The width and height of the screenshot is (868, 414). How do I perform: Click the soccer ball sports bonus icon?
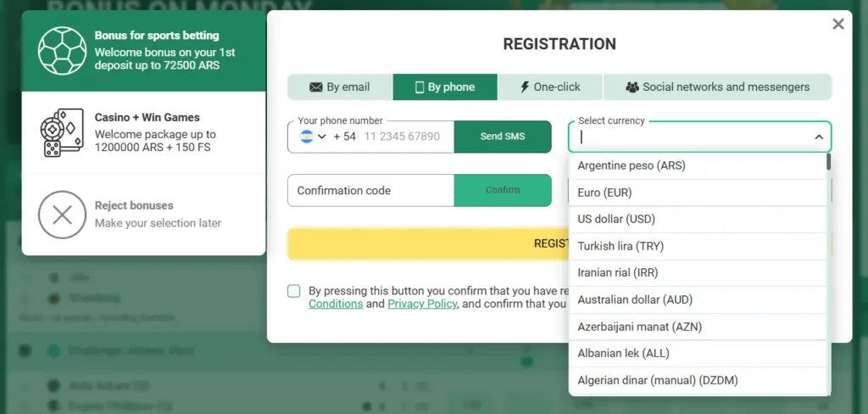point(62,51)
